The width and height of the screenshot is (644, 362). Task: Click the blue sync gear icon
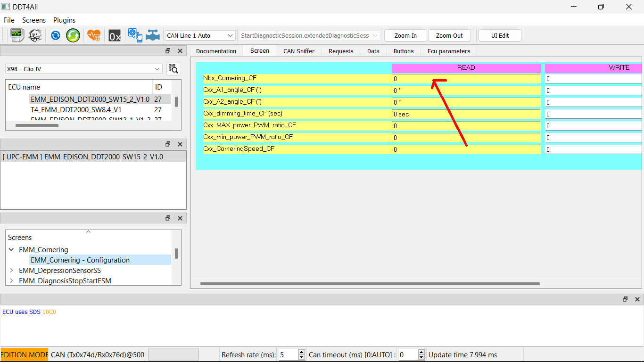click(55, 35)
